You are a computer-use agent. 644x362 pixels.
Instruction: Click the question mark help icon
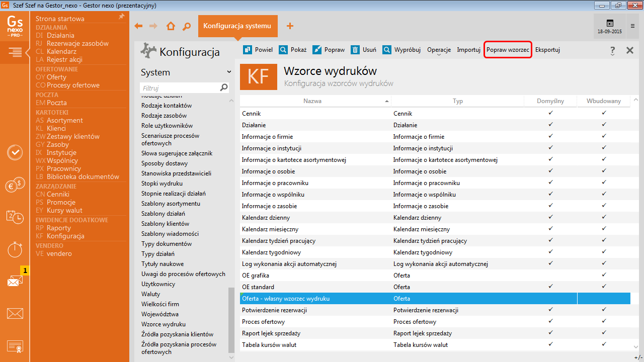[x=612, y=50]
